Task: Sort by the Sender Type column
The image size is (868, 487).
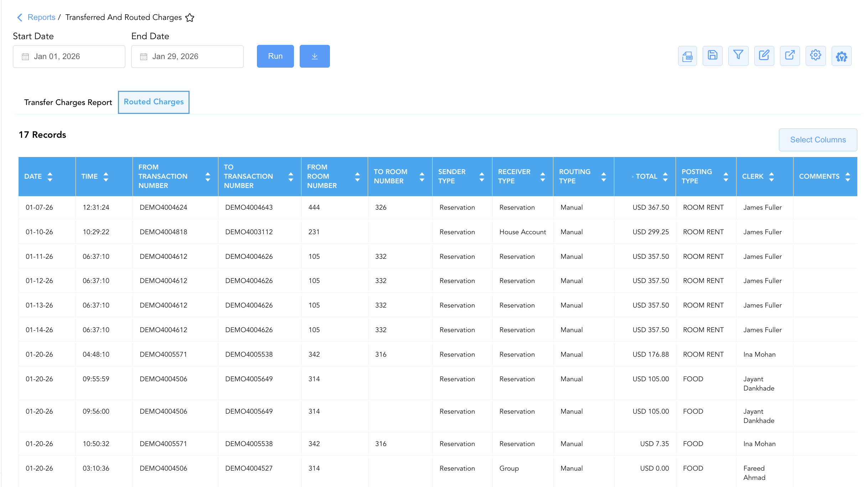Action: point(482,177)
